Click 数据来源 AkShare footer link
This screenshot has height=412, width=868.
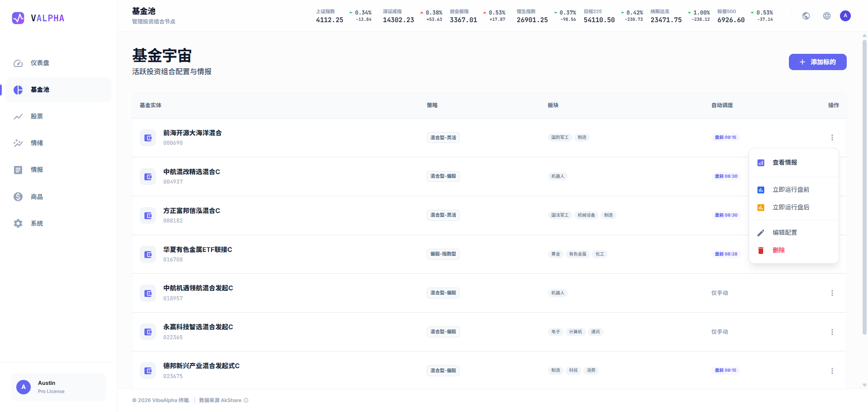pos(220,400)
